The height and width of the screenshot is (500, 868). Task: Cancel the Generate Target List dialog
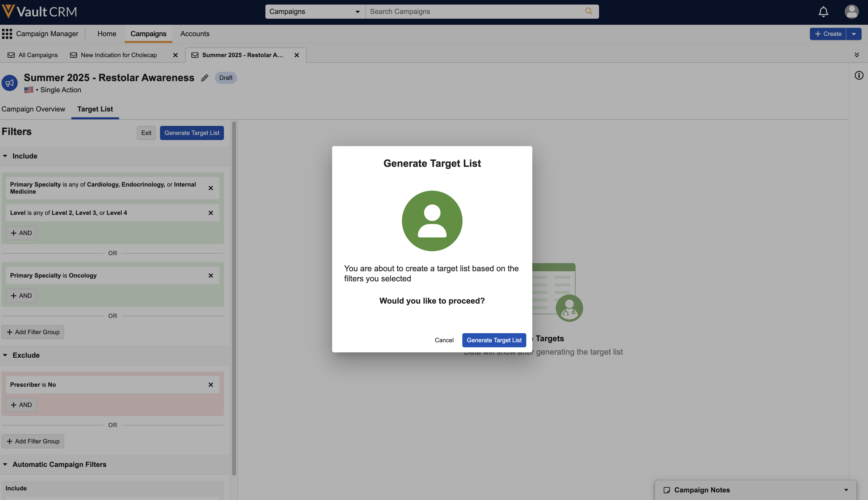[x=444, y=340]
